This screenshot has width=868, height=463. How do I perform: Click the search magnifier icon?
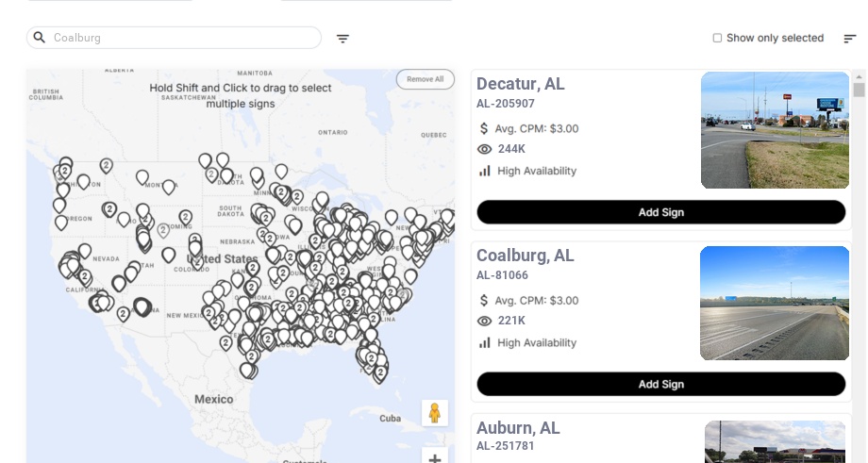(40, 38)
